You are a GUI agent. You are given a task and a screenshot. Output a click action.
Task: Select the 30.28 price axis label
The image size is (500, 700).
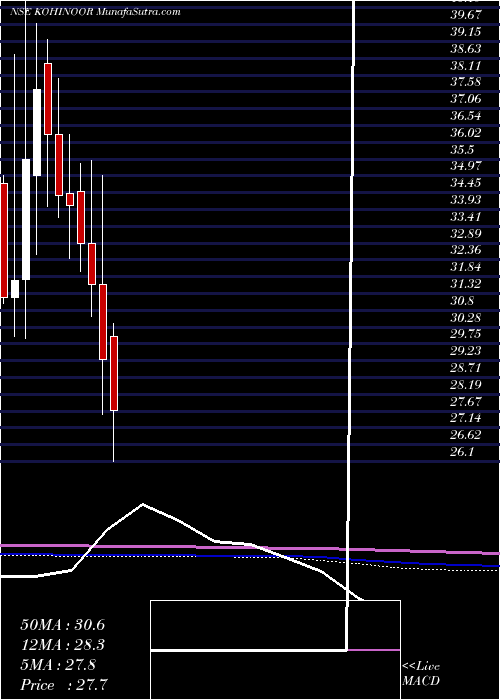coord(466,318)
